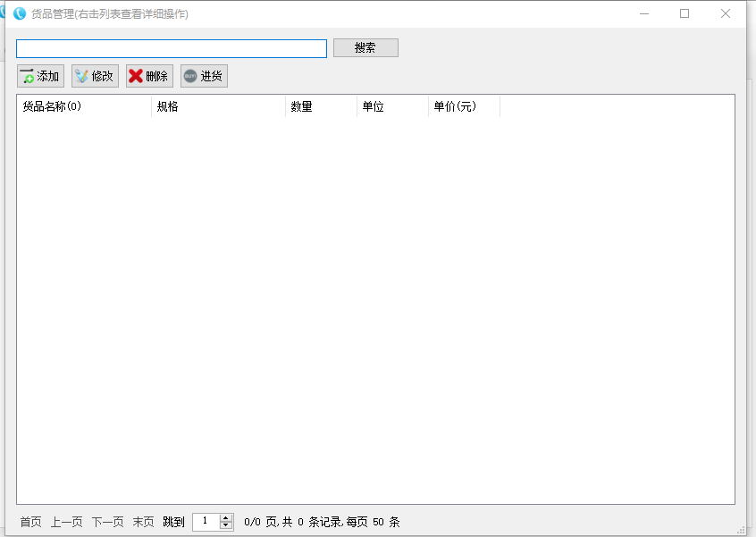756x537 pixels.
Task: Minimize the 货品管理 window
Action: tap(644, 13)
